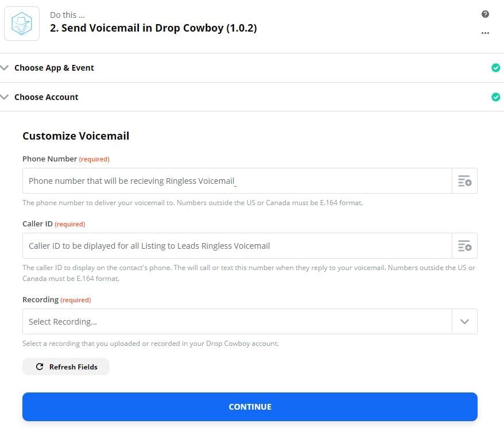504x443 pixels.
Task: Click the Caller ID (required) label
Action: tap(54, 224)
